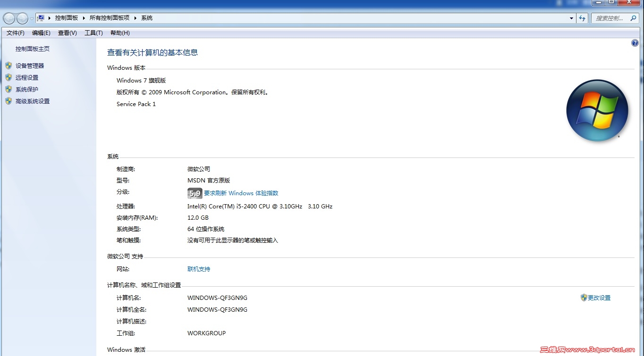
Task: Click the 64 位操作系统 system type value
Action: [206, 229]
